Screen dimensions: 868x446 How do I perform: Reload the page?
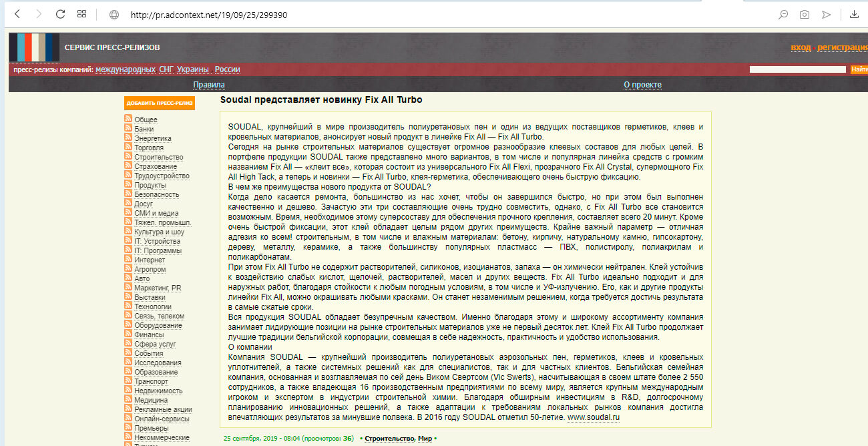[x=60, y=14]
